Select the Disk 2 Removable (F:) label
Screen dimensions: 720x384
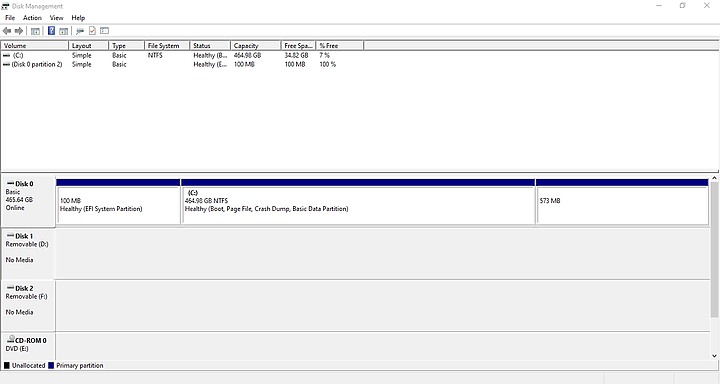(28, 305)
